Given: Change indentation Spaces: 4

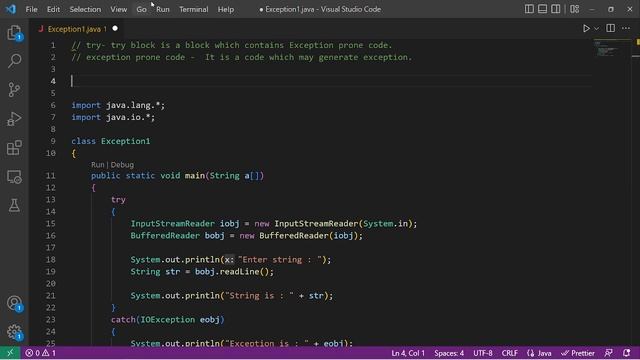Looking at the screenshot, I should tap(449, 353).
